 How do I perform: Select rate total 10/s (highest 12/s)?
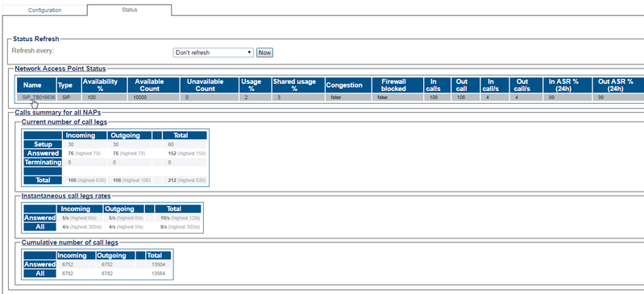pyautogui.click(x=180, y=218)
